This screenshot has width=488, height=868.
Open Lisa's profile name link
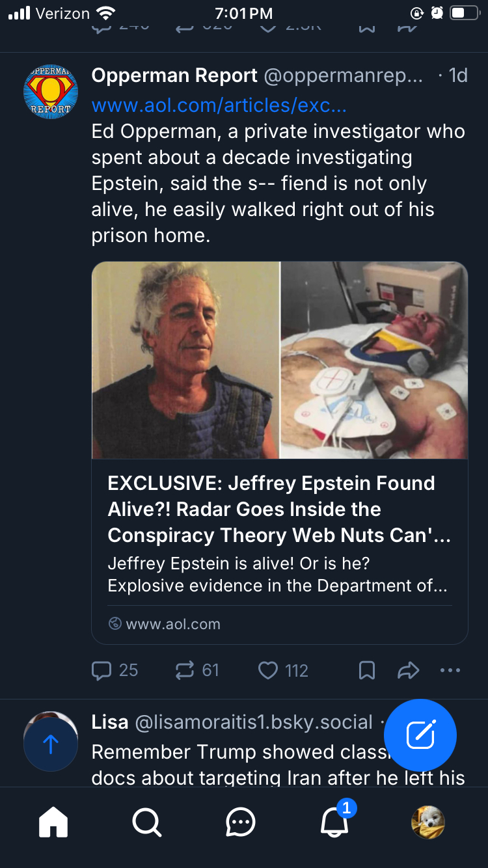pos(109,722)
